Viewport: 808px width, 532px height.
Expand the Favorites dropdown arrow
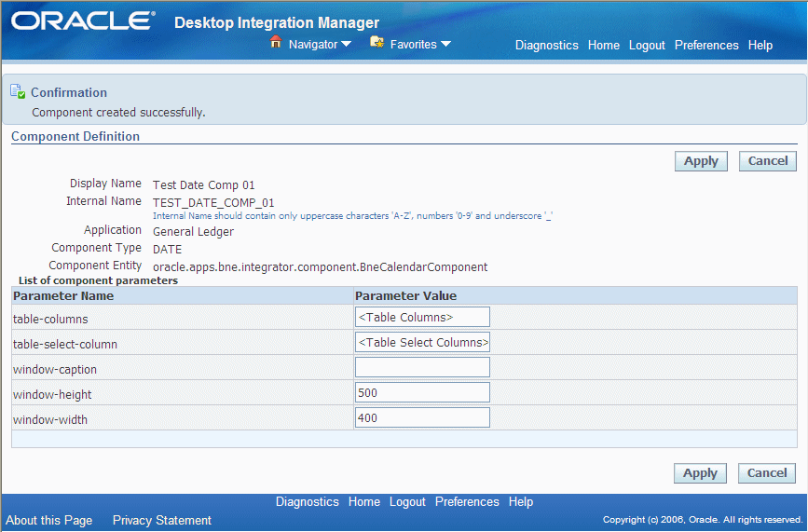click(445, 45)
